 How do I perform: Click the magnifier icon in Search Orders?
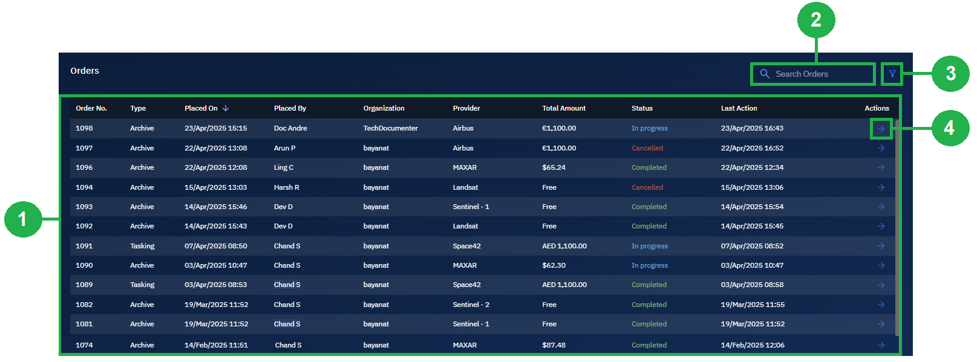[x=765, y=74]
